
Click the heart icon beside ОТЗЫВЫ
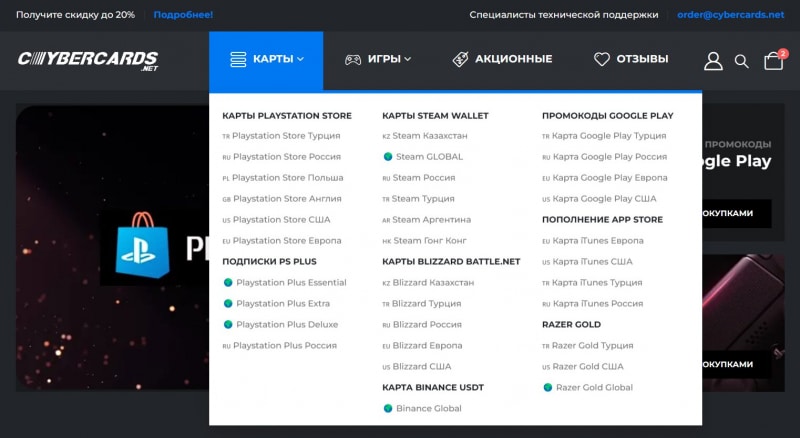coord(602,59)
